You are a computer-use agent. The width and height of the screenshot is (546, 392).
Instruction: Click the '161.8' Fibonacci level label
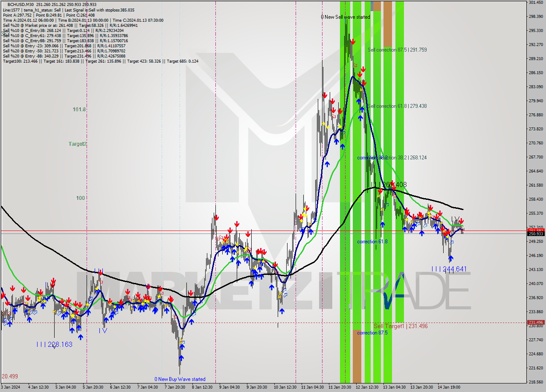[x=79, y=110]
